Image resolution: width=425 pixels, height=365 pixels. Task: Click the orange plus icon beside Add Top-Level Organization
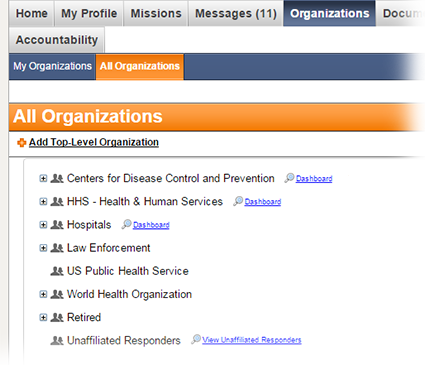click(22, 143)
